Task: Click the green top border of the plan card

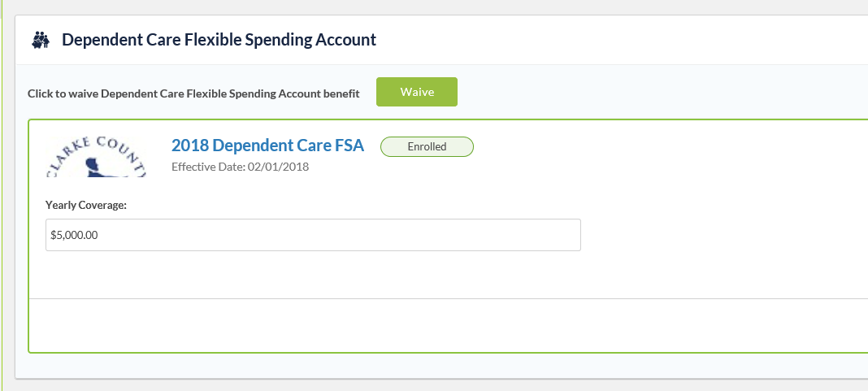Action: pos(449,119)
